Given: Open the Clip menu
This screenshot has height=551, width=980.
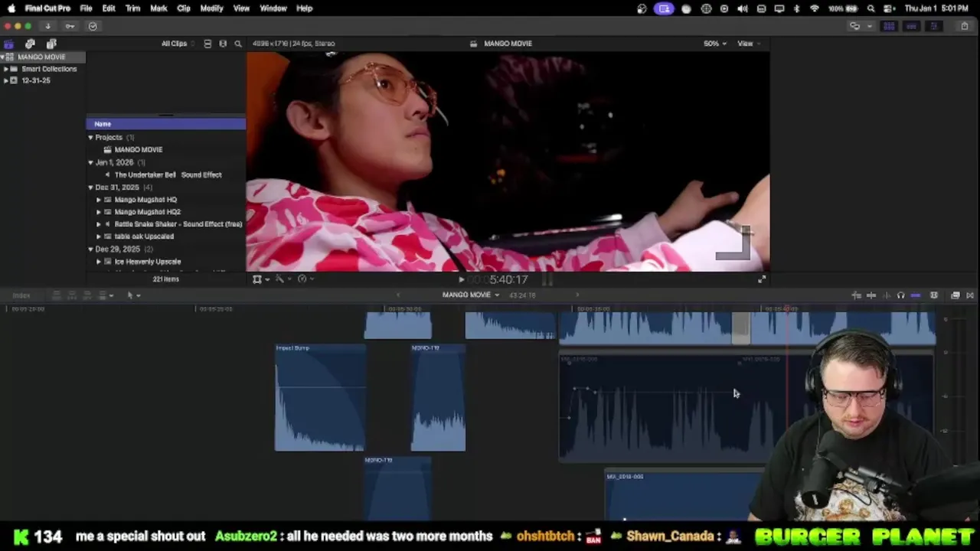Looking at the screenshot, I should pos(184,8).
